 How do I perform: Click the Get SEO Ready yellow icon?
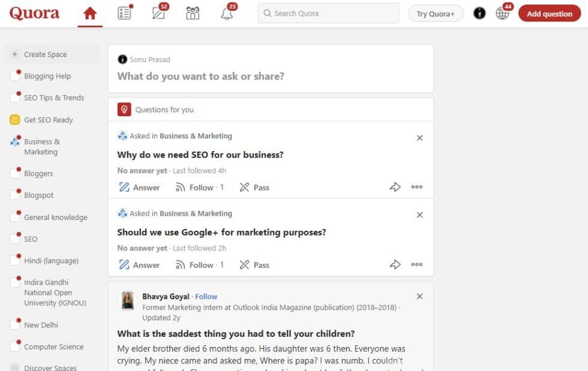click(x=14, y=120)
